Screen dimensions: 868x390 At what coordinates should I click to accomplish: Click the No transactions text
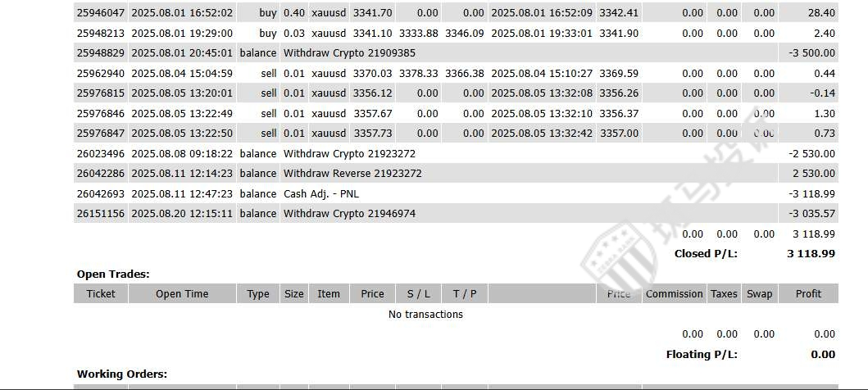coord(425,315)
